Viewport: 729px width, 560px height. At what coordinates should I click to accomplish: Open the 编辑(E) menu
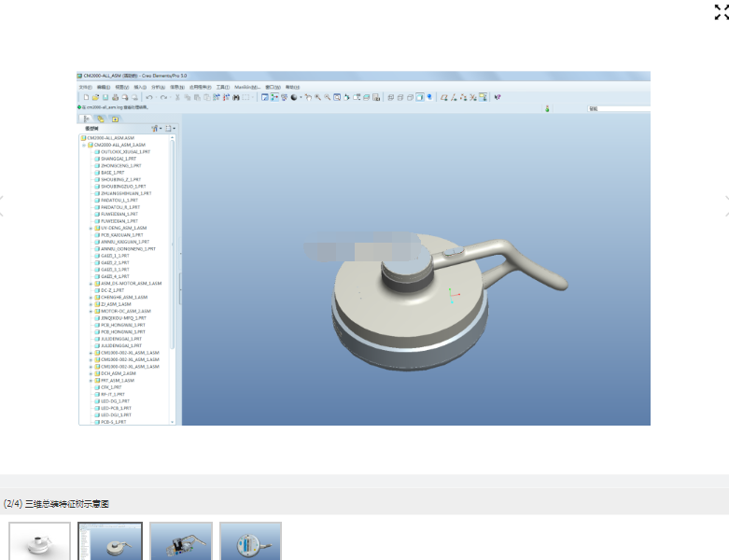pos(104,87)
